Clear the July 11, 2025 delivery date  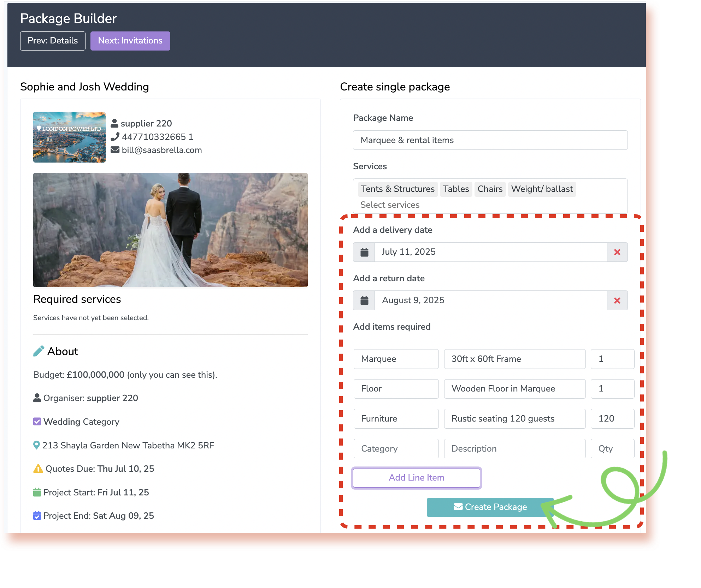tap(617, 252)
